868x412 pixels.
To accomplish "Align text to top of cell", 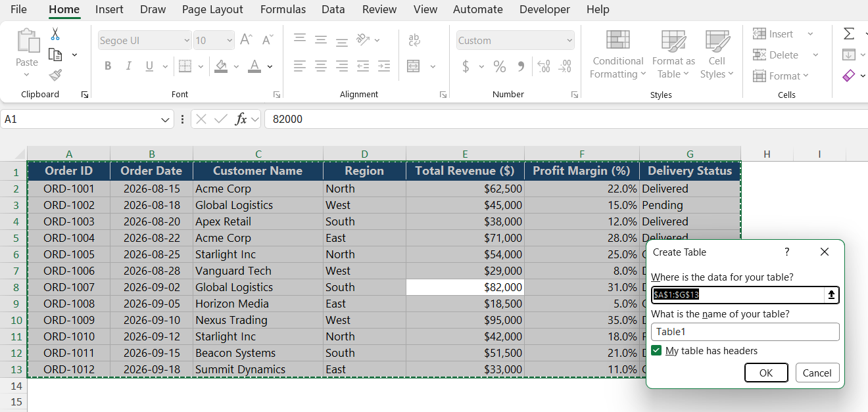I will (300, 39).
